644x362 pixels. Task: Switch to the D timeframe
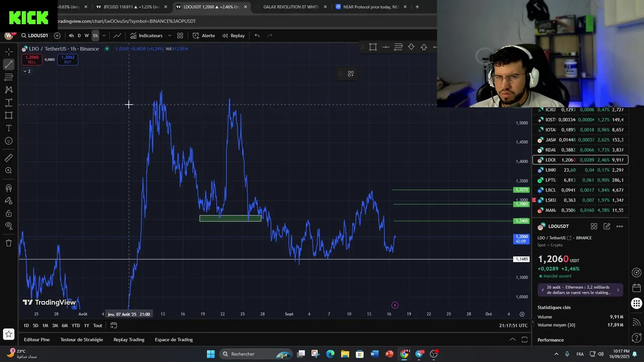79,36
